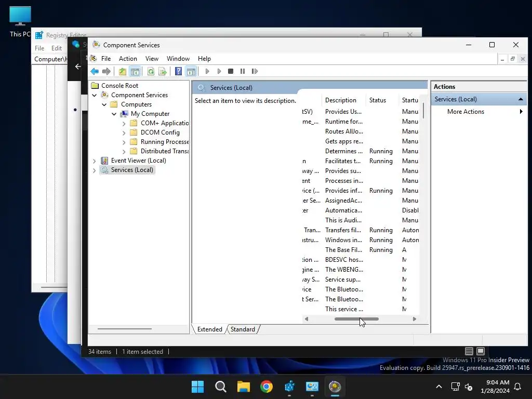Image resolution: width=532 pixels, height=399 pixels.
Task: Expand the Services (Local) tree node
Action: [95, 170]
